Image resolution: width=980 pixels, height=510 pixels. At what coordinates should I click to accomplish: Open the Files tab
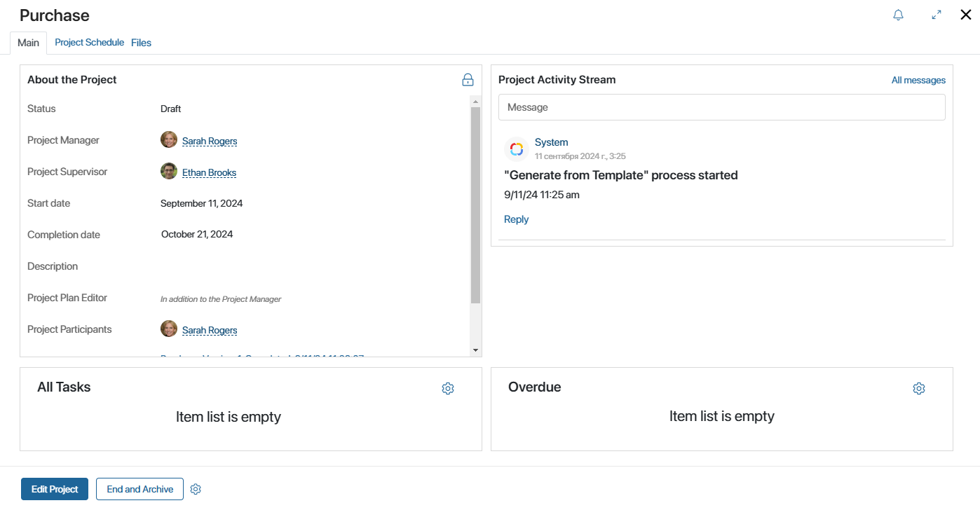(x=141, y=43)
